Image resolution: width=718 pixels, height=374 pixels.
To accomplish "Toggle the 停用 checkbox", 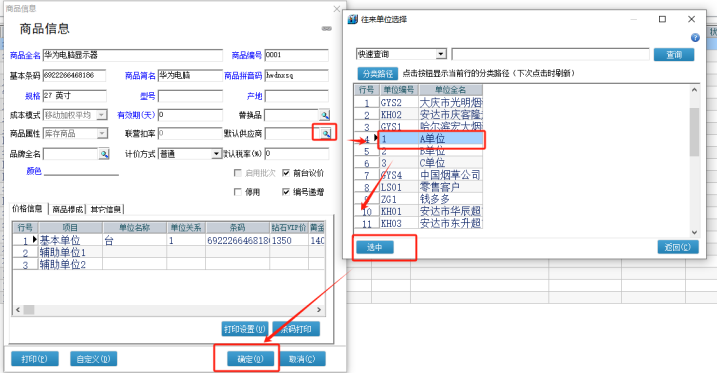I will coord(238,192).
